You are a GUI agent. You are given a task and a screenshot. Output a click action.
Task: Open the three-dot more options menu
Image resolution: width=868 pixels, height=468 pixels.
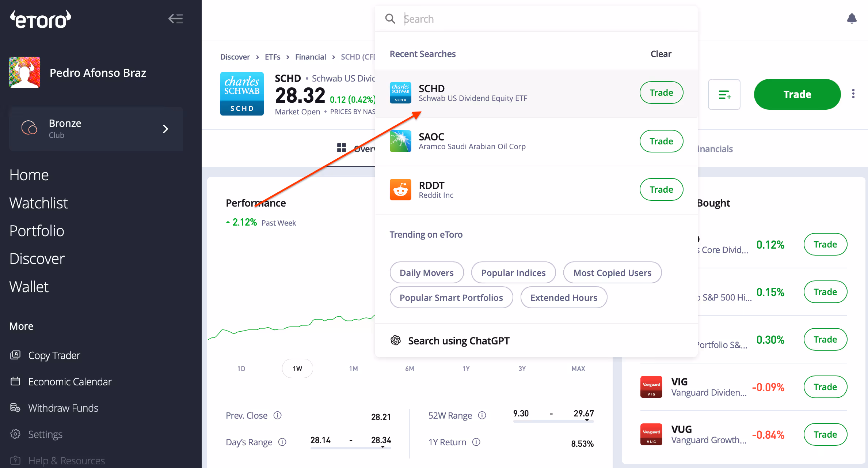click(853, 94)
